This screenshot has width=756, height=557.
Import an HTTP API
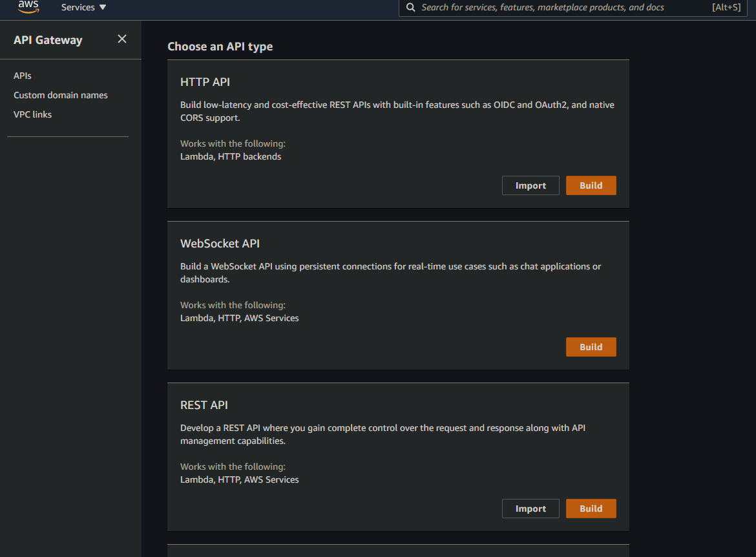pos(530,185)
